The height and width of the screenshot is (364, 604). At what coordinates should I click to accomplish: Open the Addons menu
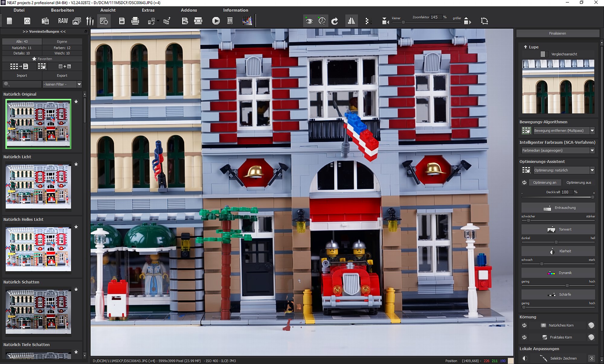click(x=189, y=10)
